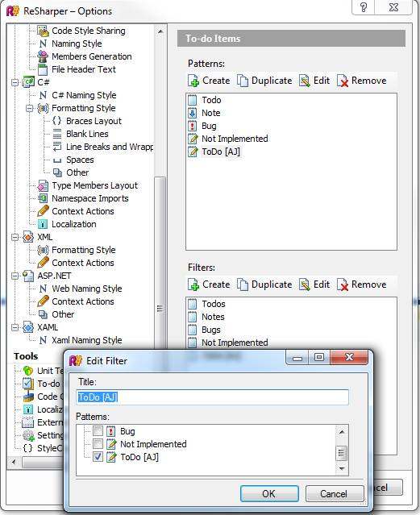Collapse C# Formatting Style node
Image resolution: width=420 pixels, height=515 pixels.
coord(30,108)
